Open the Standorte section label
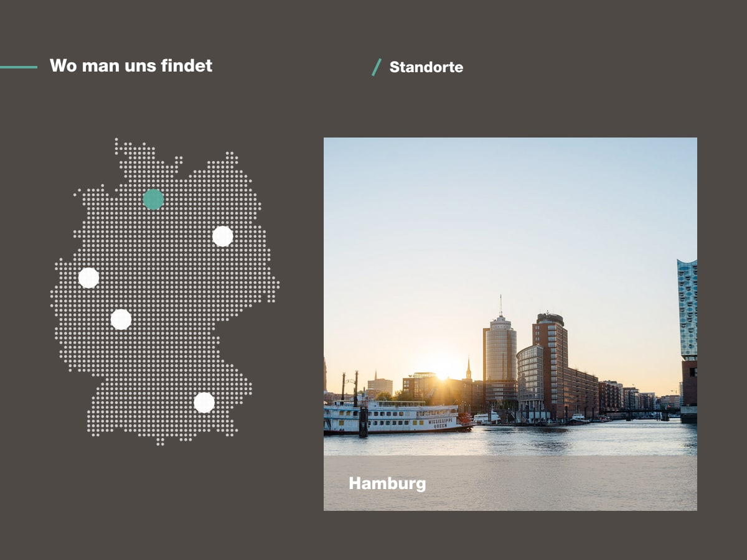The width and height of the screenshot is (747, 560). tap(426, 67)
